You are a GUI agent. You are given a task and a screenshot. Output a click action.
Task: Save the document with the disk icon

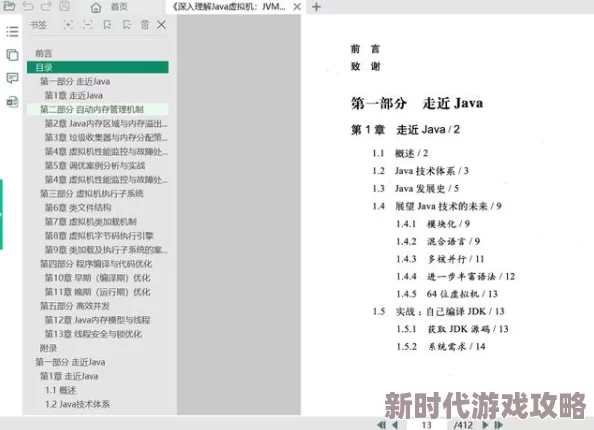point(64,6)
